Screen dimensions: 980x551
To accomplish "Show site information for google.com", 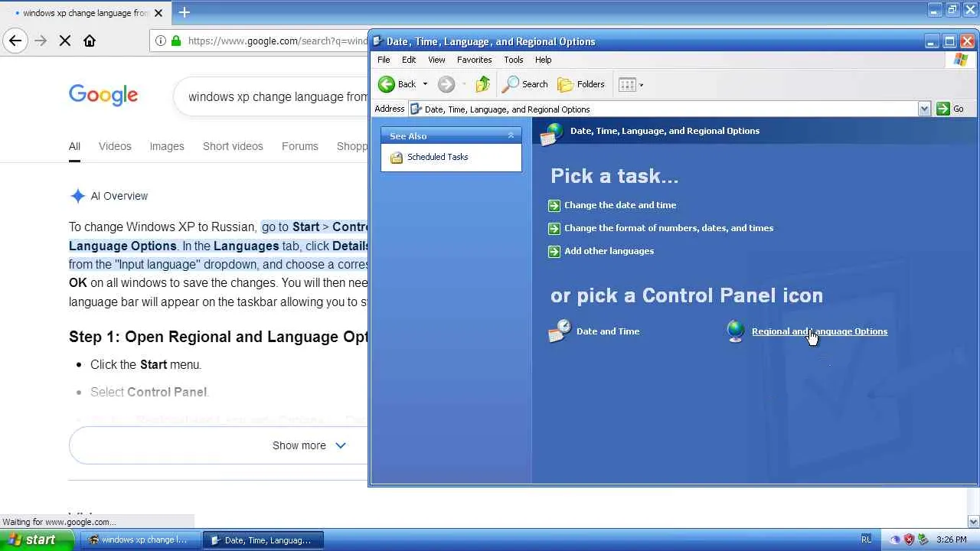I will tap(160, 41).
